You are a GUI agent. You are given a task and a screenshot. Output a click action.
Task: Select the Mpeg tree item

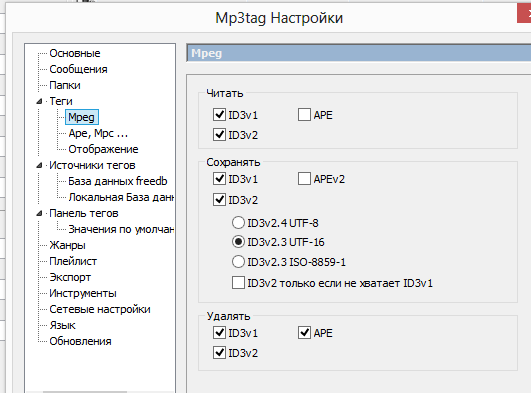(x=82, y=117)
